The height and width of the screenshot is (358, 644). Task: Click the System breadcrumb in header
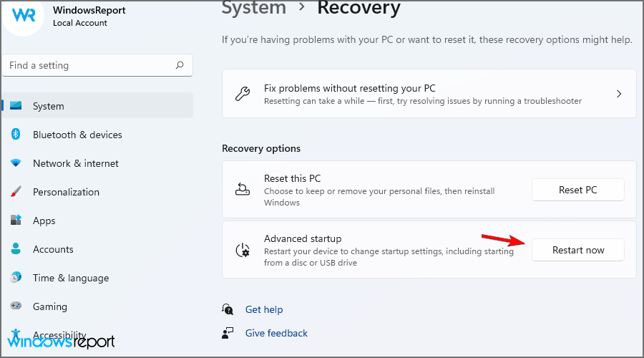point(254,8)
